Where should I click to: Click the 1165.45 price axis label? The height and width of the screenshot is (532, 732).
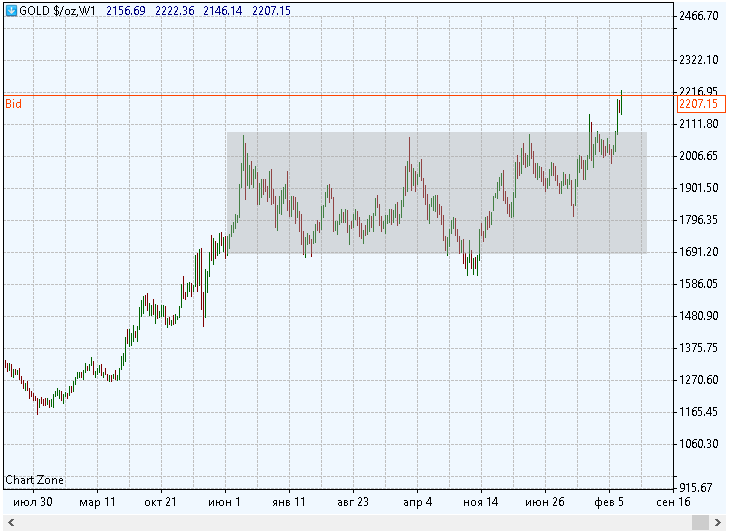point(698,412)
